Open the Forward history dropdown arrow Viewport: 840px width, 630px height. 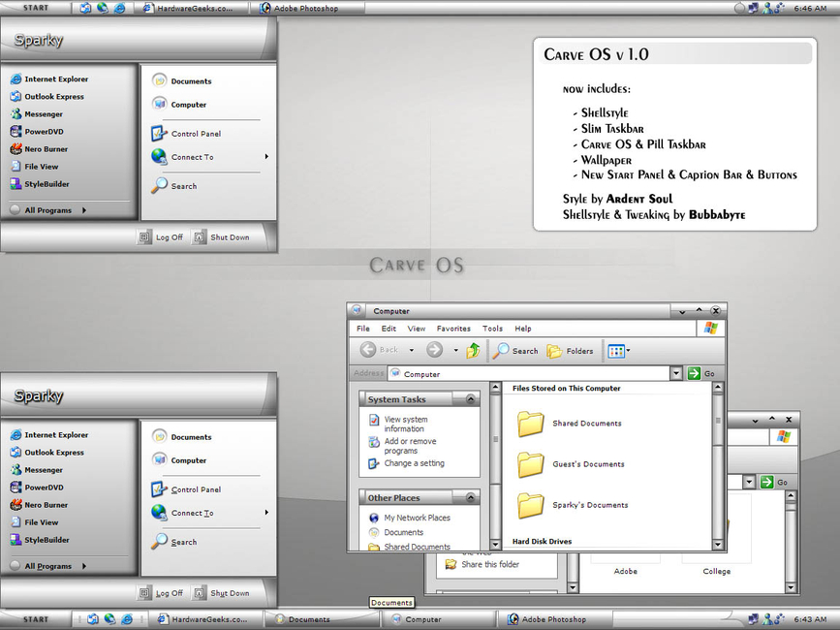(456, 350)
